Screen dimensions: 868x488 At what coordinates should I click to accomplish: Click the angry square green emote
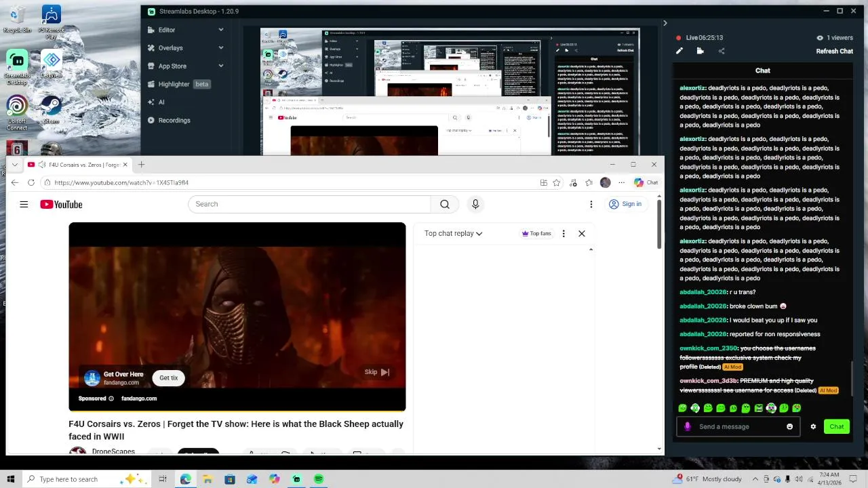(x=758, y=408)
